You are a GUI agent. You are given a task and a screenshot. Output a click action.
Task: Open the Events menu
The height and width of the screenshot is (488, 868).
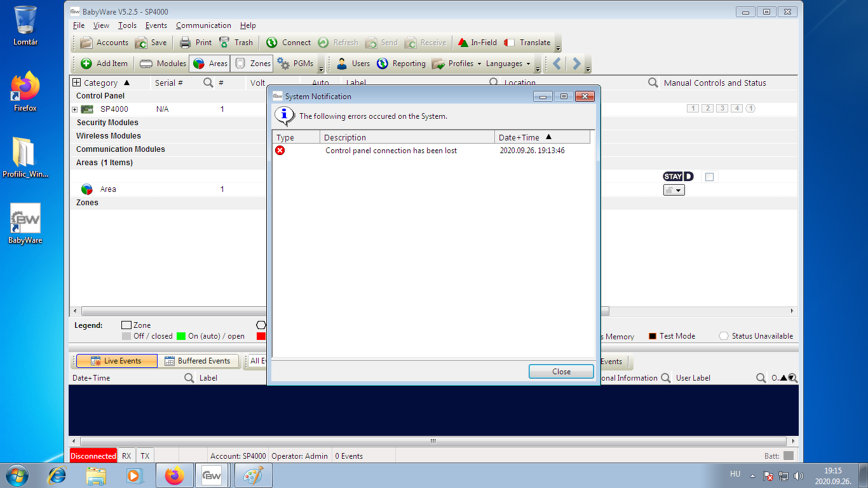click(156, 25)
